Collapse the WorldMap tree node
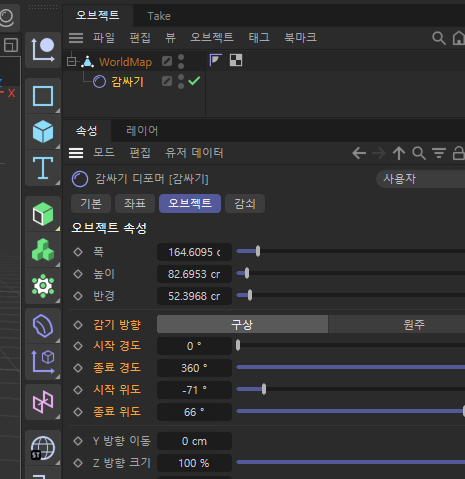465x479 pixels. [71, 62]
